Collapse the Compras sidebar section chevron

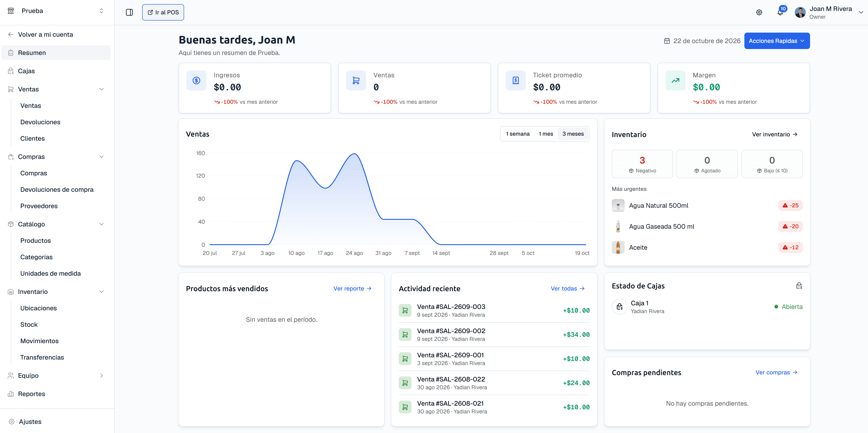102,157
